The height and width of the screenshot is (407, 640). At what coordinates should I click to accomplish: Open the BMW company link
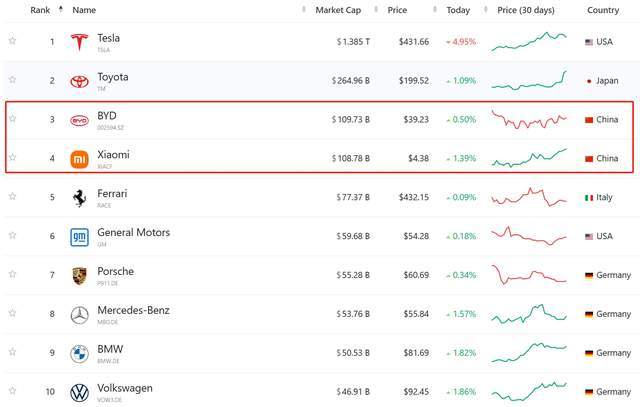tap(110, 349)
